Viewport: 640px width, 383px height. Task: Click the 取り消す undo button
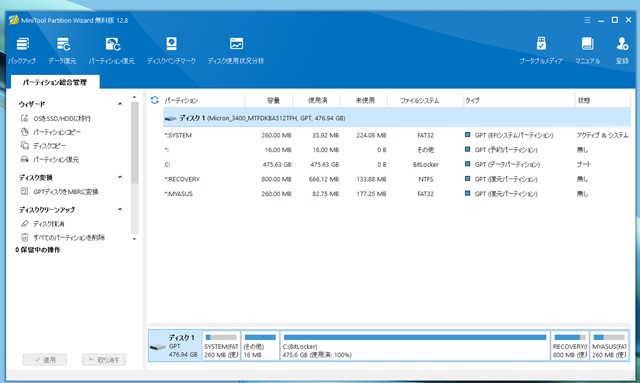[x=104, y=360]
